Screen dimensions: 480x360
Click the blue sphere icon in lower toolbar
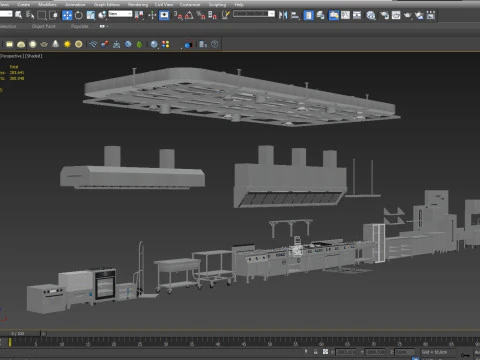(x=154, y=44)
